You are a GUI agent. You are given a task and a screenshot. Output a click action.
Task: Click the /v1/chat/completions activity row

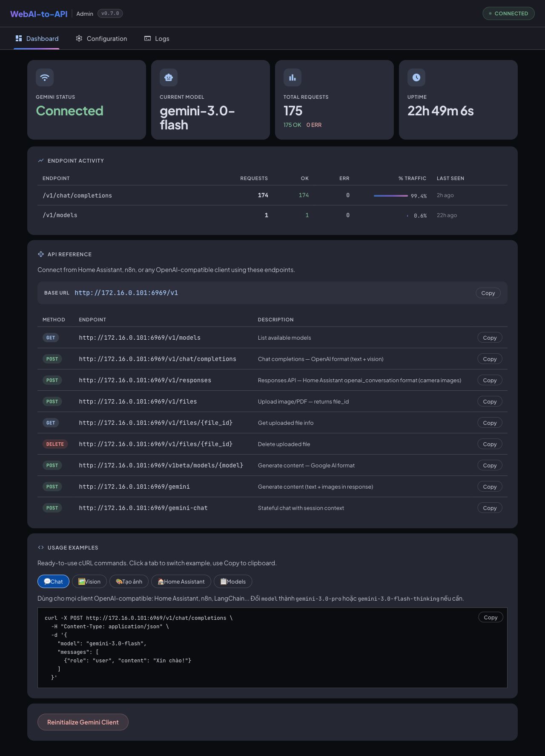[x=272, y=195]
